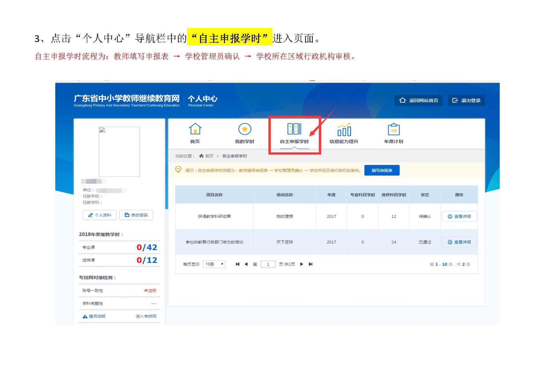Open 个人资料 profile edit button
Image resolution: width=555 pixels, height=392 pixels.
[x=99, y=215]
